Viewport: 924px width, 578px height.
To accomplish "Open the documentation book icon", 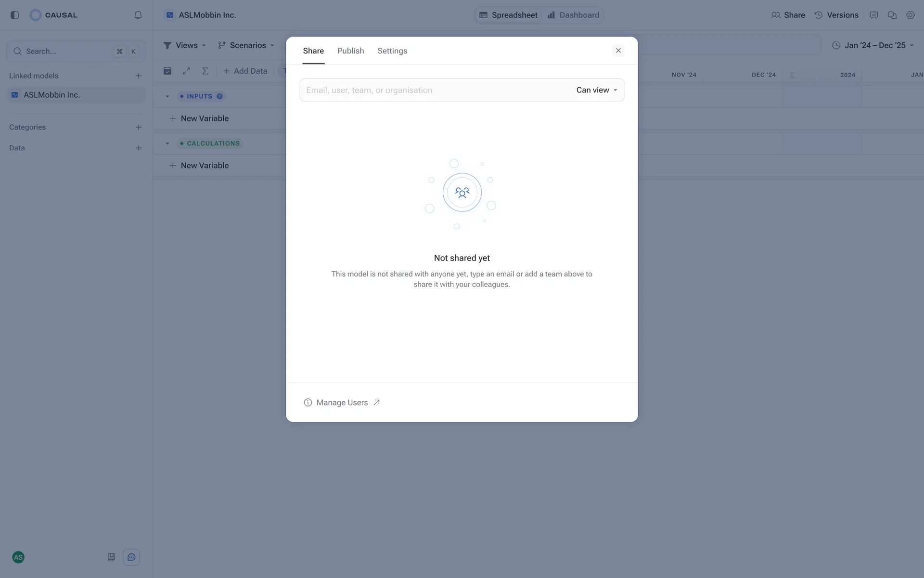I will tap(111, 557).
